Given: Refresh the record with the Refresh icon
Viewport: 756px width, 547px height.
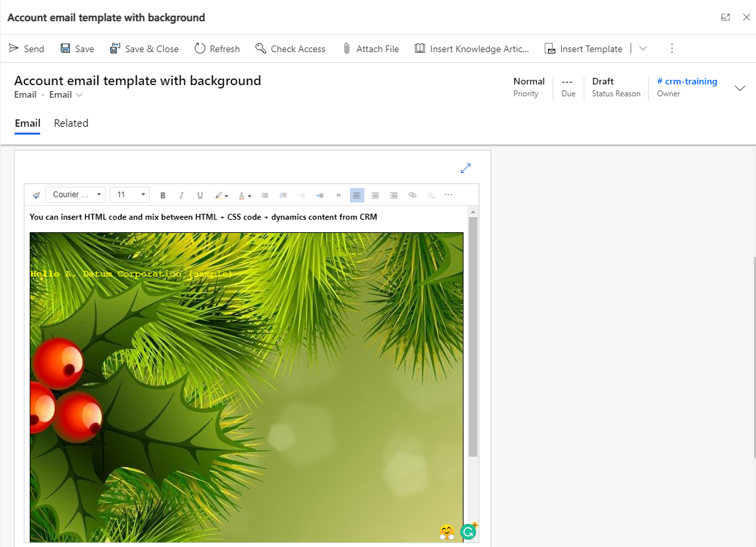Looking at the screenshot, I should tap(199, 48).
